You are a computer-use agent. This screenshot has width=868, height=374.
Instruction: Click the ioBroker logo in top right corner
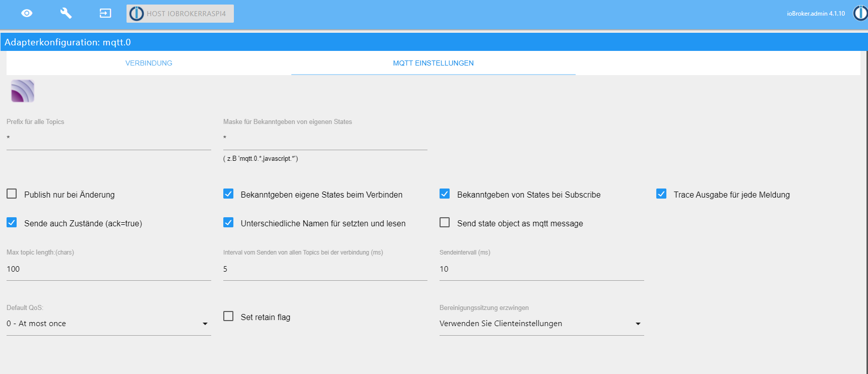(x=860, y=13)
